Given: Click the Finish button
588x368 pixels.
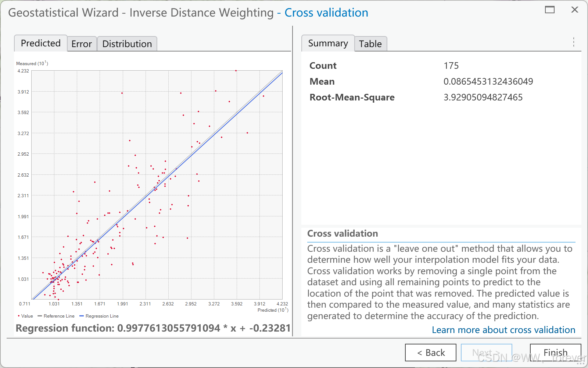Looking at the screenshot, I should click(556, 353).
